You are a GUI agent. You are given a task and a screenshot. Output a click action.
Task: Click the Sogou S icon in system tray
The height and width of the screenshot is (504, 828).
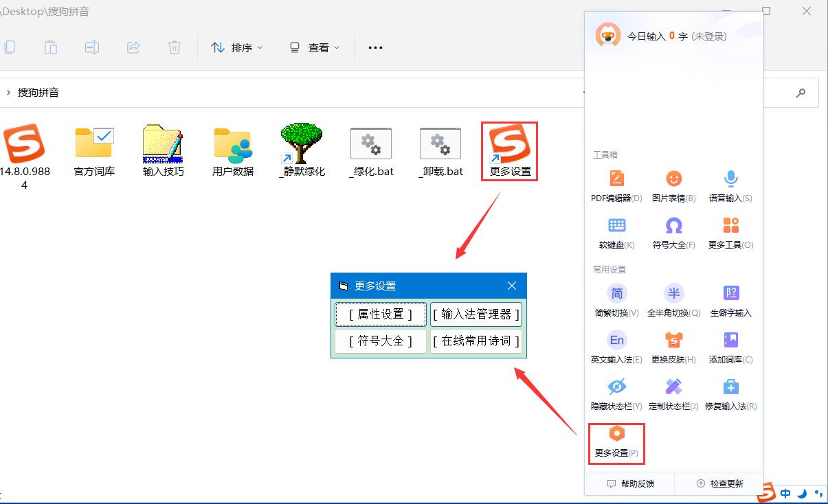(767, 492)
